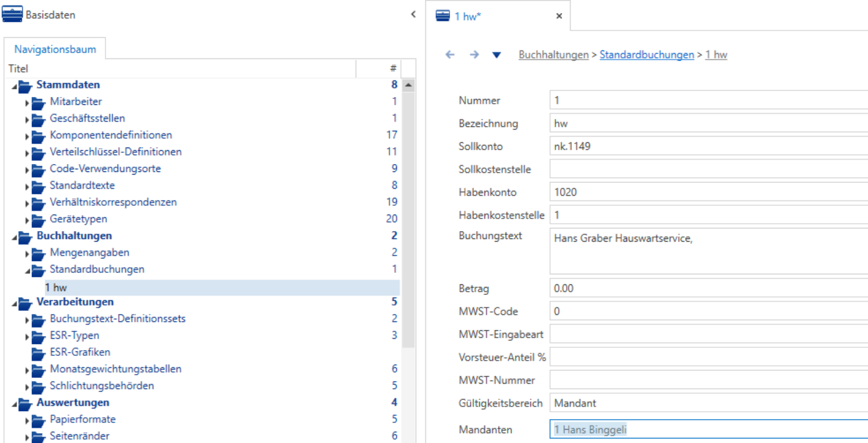Screen dimensions: 868x443
Task: Go forward with the right arrow
Action: (x=474, y=55)
